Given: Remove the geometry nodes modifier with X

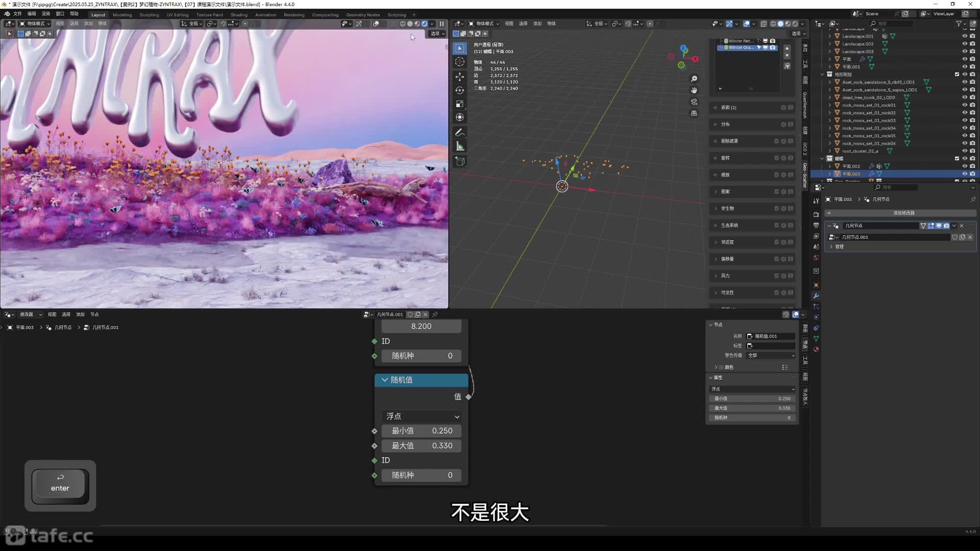Looking at the screenshot, I should [962, 226].
